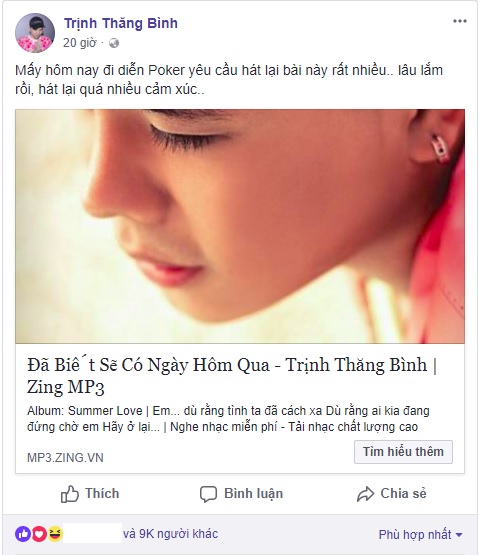Click the dropdown arrow beside Phù hợp nhất

(459, 535)
